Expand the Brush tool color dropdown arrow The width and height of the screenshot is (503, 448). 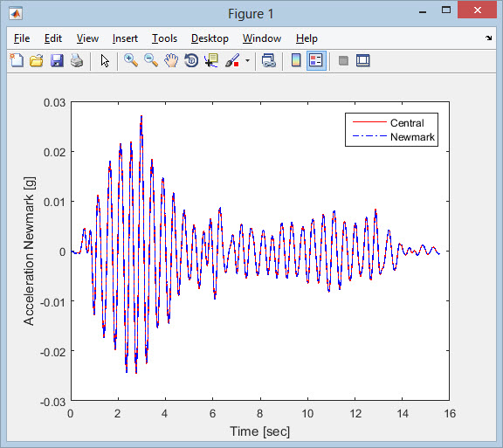(247, 60)
